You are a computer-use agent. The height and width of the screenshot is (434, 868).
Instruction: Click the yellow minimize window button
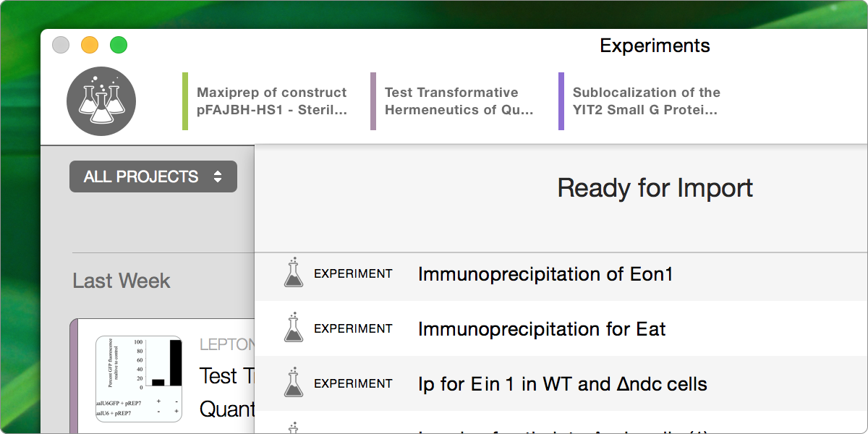click(x=90, y=45)
